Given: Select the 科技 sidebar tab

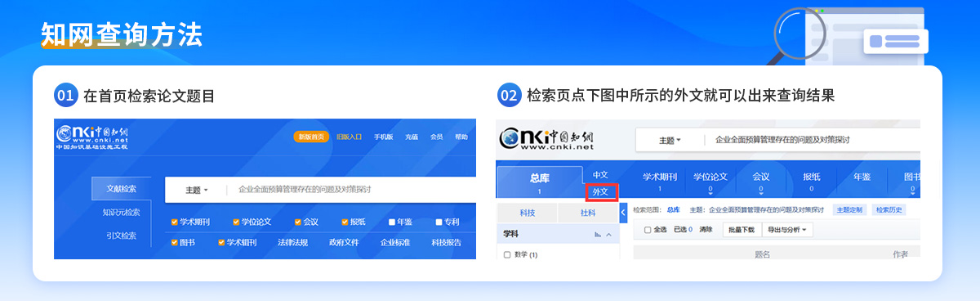Looking at the screenshot, I should [x=527, y=213].
